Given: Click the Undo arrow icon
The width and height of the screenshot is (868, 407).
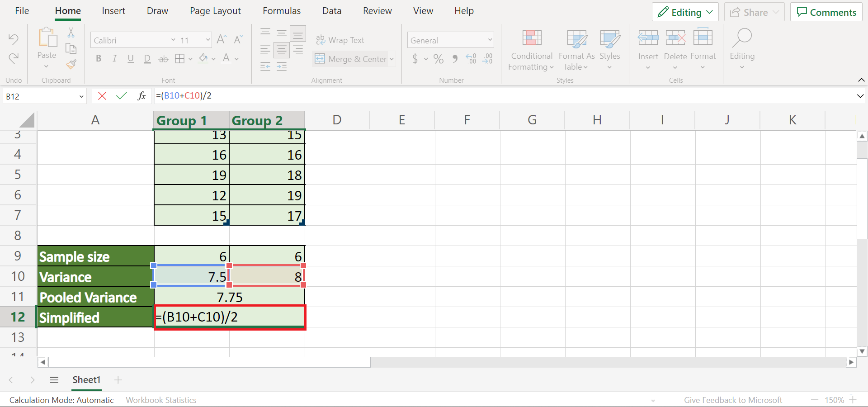Looking at the screenshot, I should pyautogui.click(x=14, y=39).
